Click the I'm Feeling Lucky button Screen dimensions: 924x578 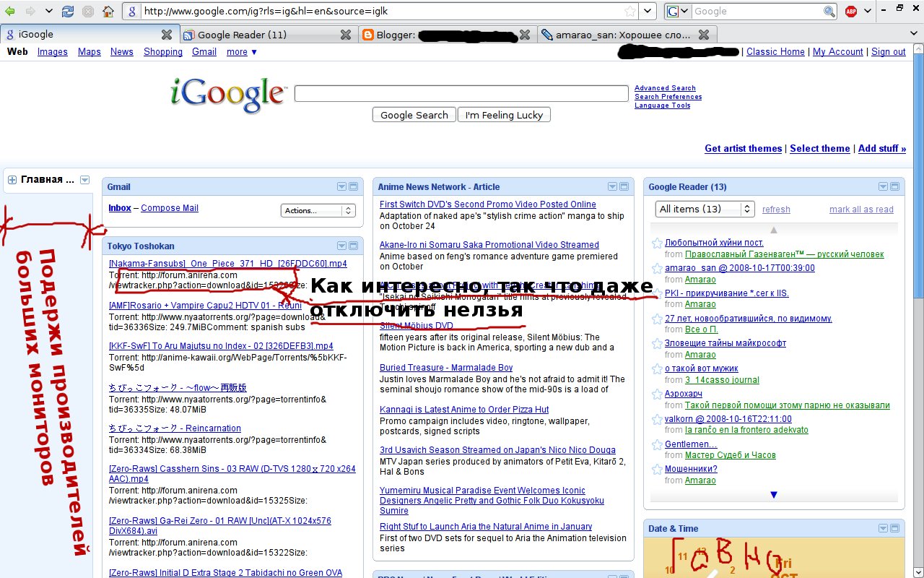(x=505, y=115)
